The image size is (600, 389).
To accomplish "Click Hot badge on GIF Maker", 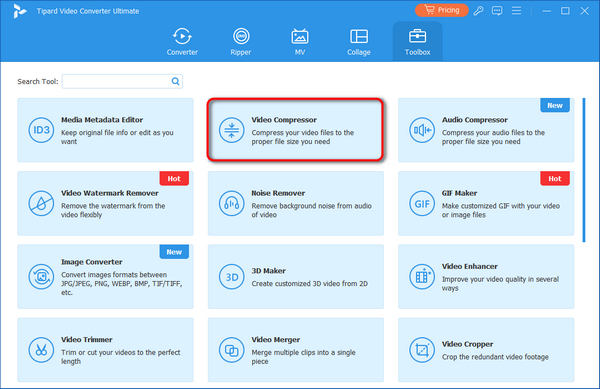I will (555, 179).
